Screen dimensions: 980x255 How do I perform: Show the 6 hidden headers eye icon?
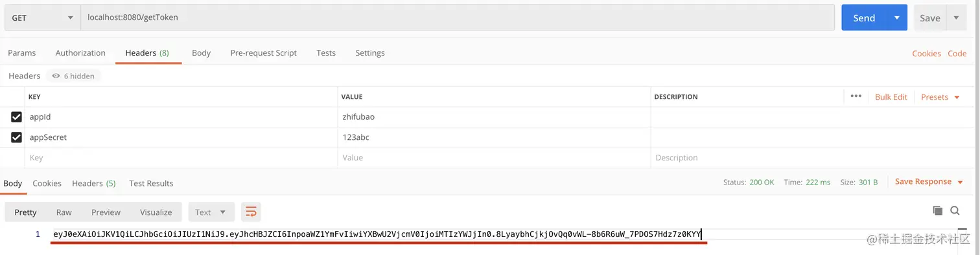pyautogui.click(x=56, y=76)
